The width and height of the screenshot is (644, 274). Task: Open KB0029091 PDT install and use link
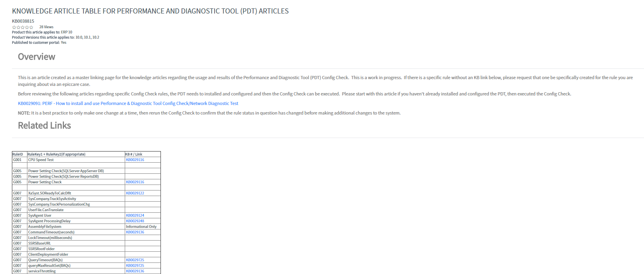(x=128, y=103)
